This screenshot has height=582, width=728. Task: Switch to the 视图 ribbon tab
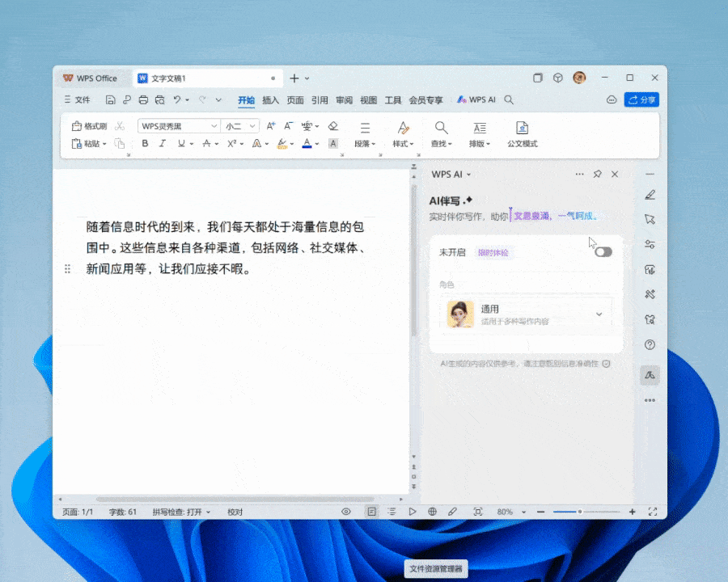pyautogui.click(x=369, y=100)
